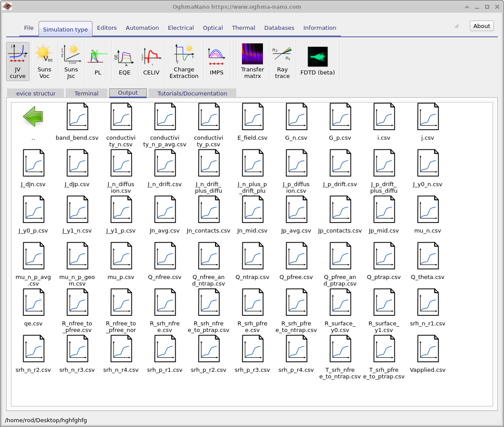Open the Tutorials/Documentation tab
This screenshot has height=427, width=504.
[192, 93]
